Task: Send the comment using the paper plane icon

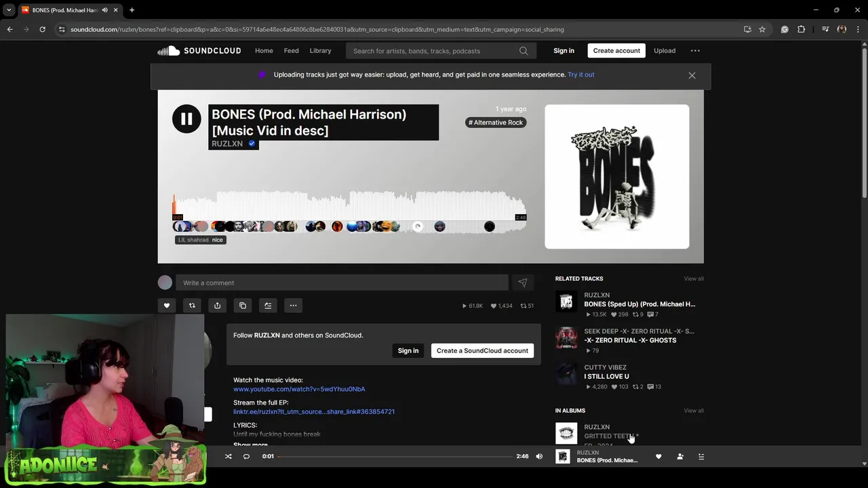Action: (x=523, y=283)
